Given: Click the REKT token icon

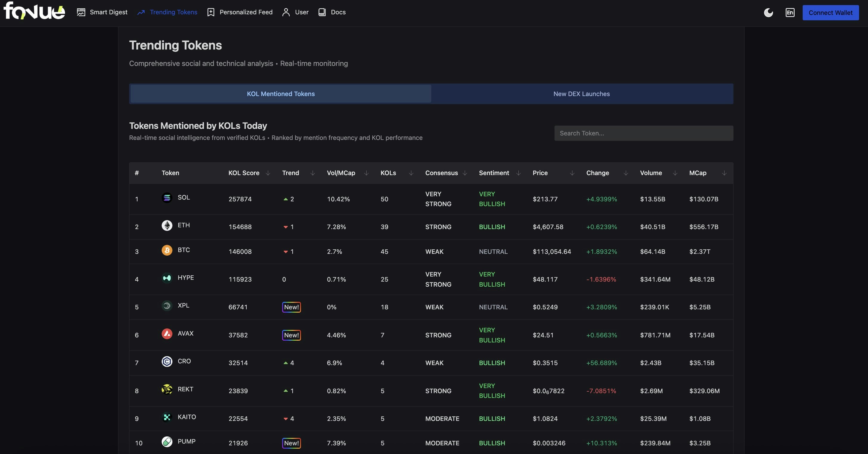Looking at the screenshot, I should 167,389.
